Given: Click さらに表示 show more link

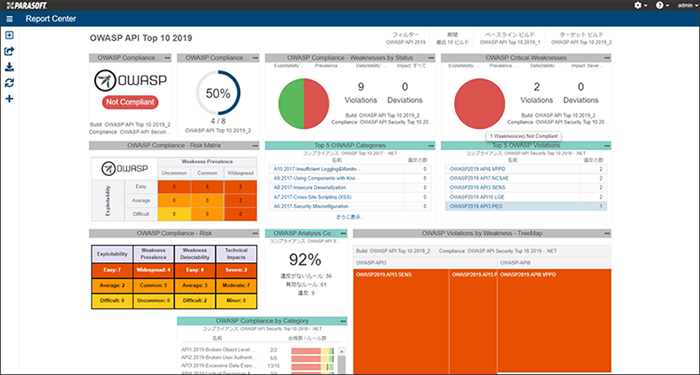Looking at the screenshot, I should tap(350, 217).
